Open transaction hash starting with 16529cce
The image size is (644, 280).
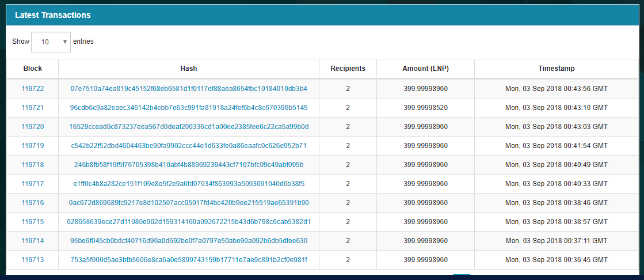[x=189, y=127]
